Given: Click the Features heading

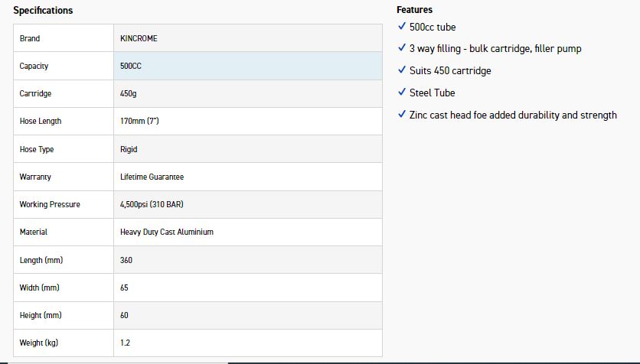Looking at the screenshot, I should (414, 10).
